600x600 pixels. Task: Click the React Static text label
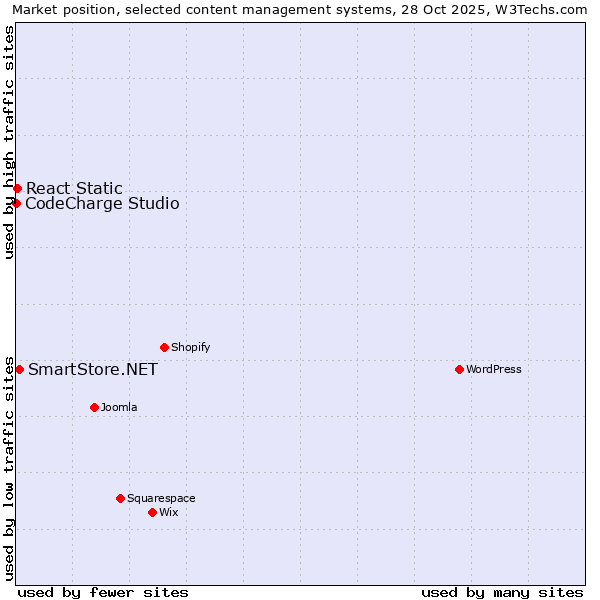(74, 188)
